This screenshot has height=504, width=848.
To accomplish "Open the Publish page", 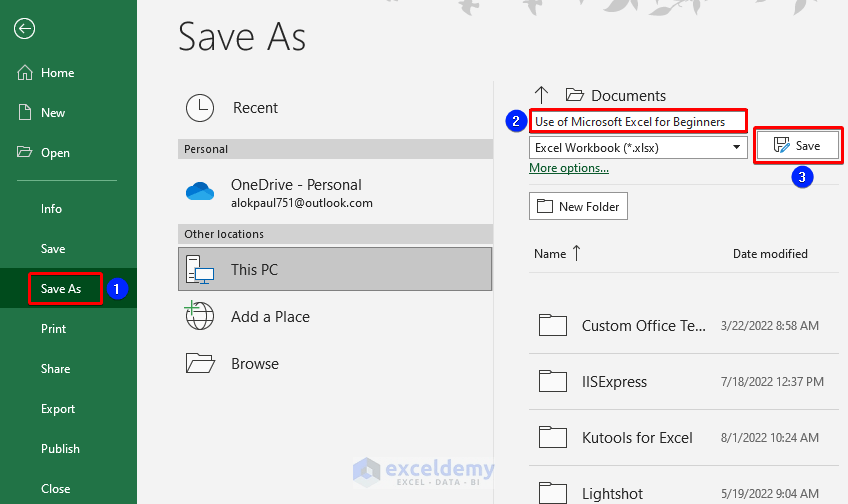I will [x=60, y=449].
